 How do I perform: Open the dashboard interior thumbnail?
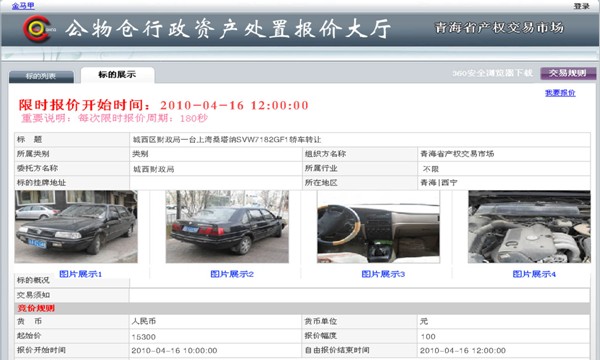click(378, 226)
